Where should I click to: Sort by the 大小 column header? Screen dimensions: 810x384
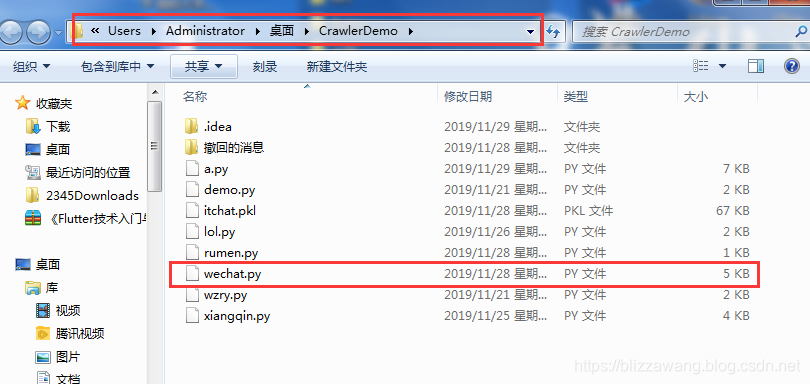(x=695, y=96)
